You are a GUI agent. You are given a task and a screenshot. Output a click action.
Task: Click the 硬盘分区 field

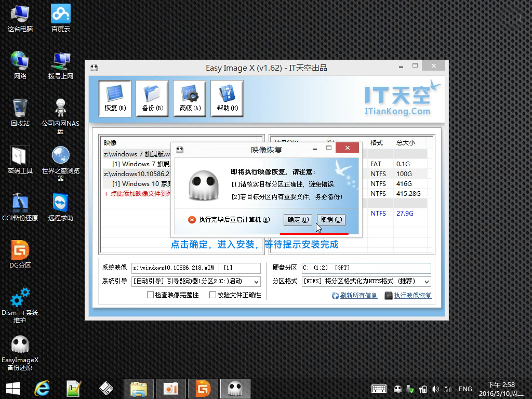(x=366, y=268)
